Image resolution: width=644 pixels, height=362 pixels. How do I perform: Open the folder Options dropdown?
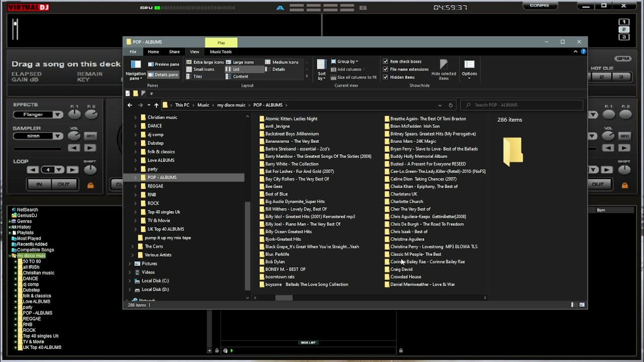(469, 69)
